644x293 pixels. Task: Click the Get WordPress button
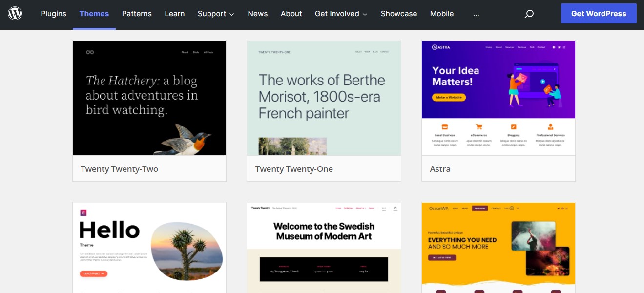tap(598, 14)
